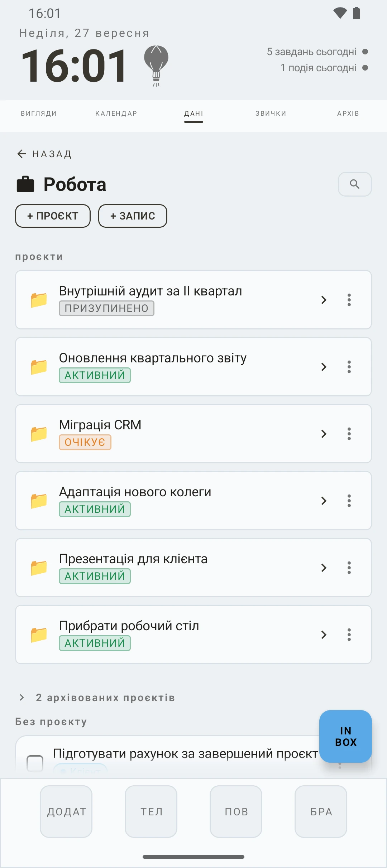Tap the Android home gesture bar
This screenshot has height=868, width=387.
pos(193,857)
